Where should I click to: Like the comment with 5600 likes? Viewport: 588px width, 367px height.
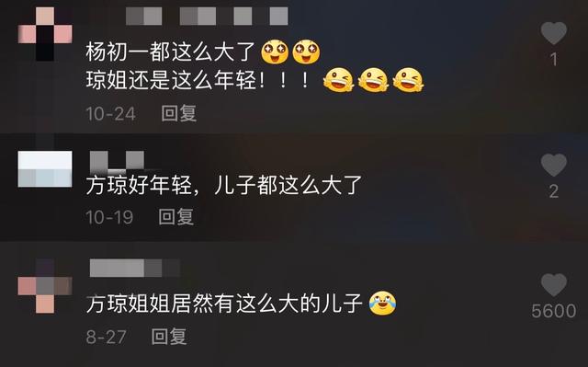tap(554, 285)
